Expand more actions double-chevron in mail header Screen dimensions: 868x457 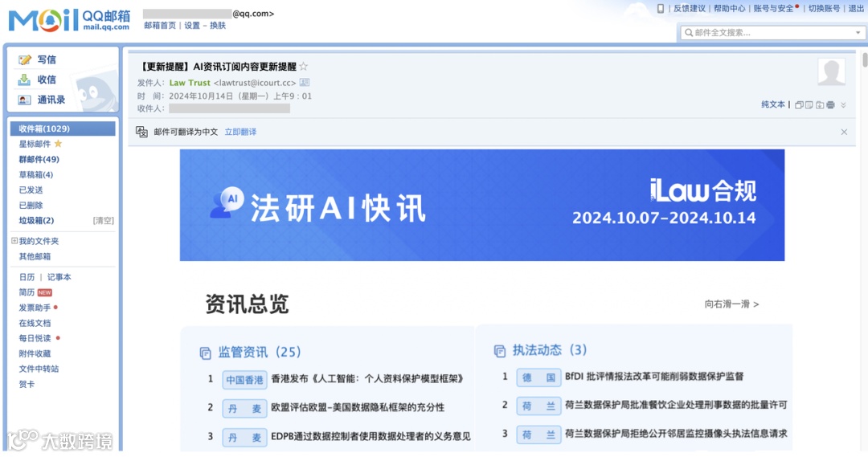click(x=844, y=104)
